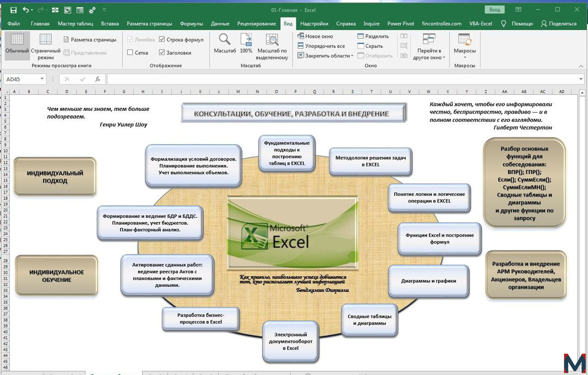Click Unhide window (Отобразить)

tap(375, 56)
